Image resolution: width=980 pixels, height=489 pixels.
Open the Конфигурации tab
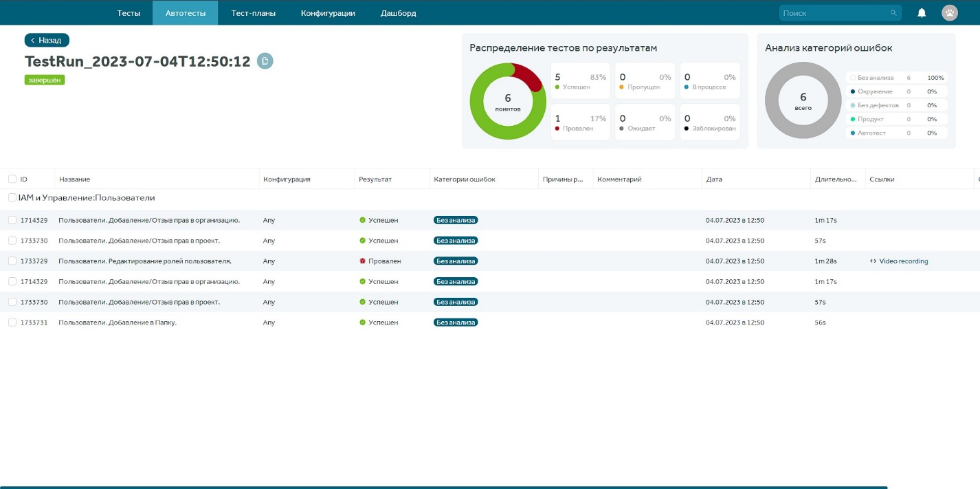(328, 13)
